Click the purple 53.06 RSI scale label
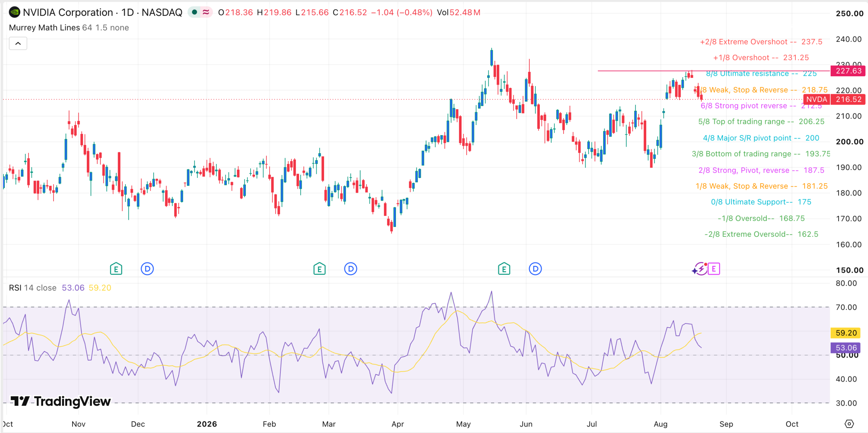The width and height of the screenshot is (868, 433). pyautogui.click(x=846, y=348)
